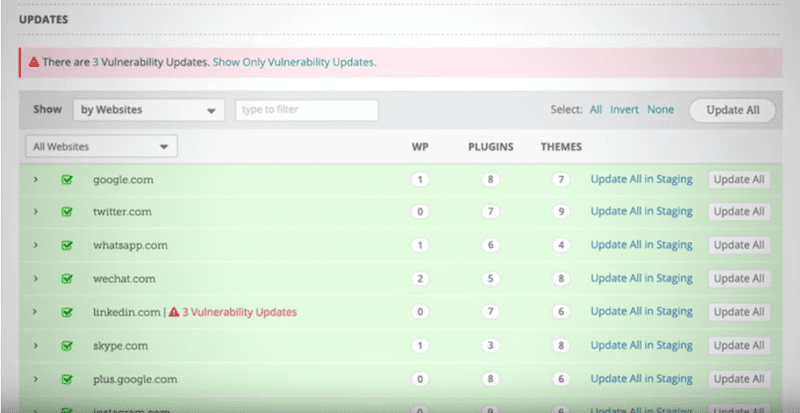
Task: Click the Themes count badge for google.com
Action: tap(561, 180)
